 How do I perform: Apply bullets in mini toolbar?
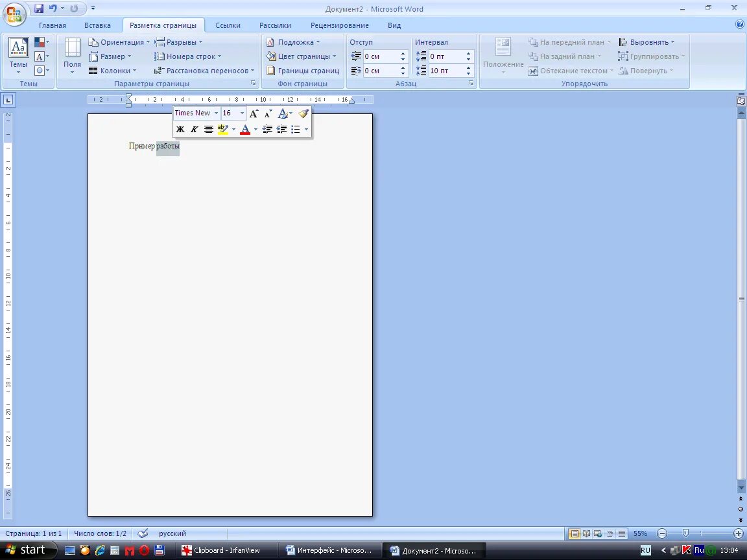[x=296, y=129]
